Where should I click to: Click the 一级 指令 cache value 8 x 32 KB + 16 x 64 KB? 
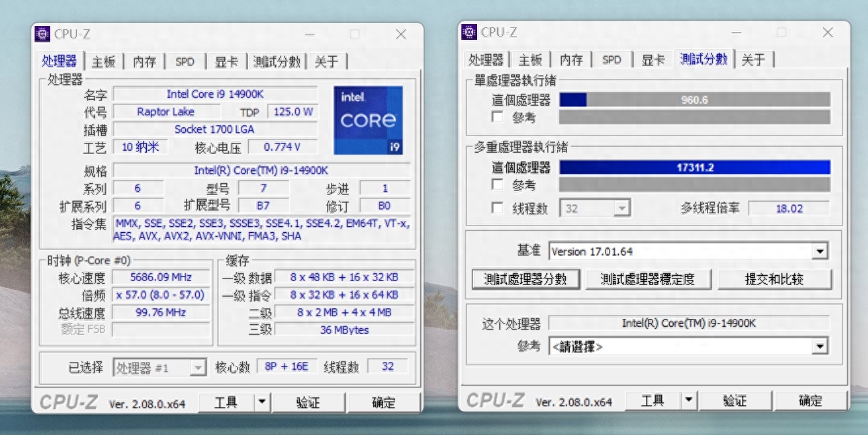(x=345, y=295)
